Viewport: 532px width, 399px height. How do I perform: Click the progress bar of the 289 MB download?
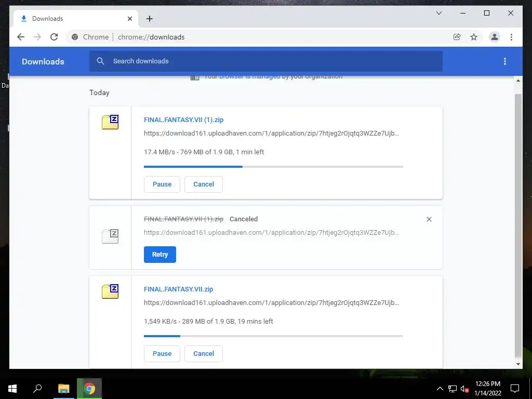[x=273, y=336]
